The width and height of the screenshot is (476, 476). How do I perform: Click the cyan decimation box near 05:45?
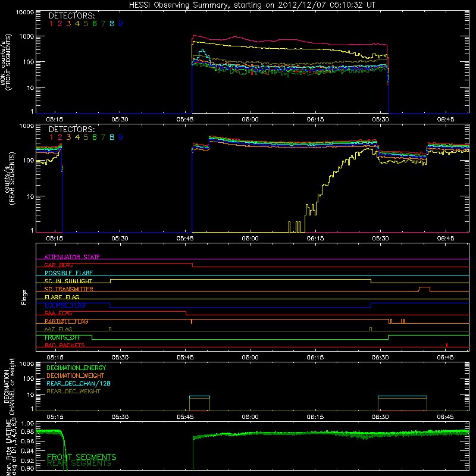[x=199, y=397]
